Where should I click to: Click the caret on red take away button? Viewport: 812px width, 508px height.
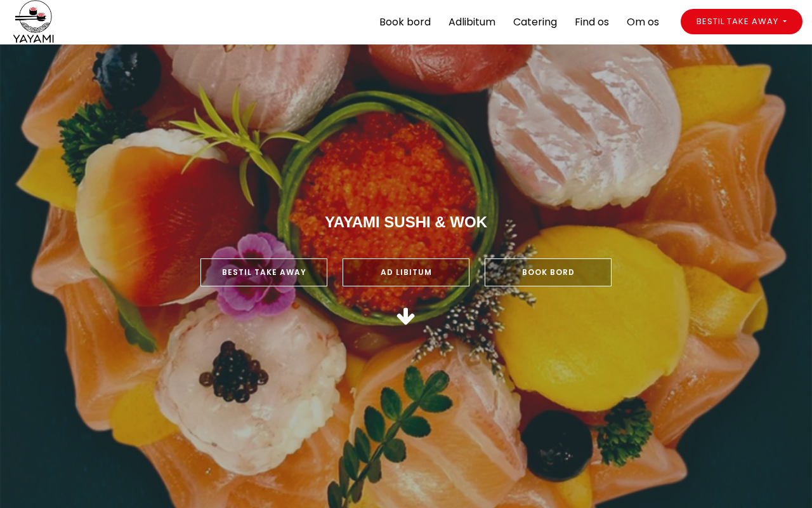point(785,22)
